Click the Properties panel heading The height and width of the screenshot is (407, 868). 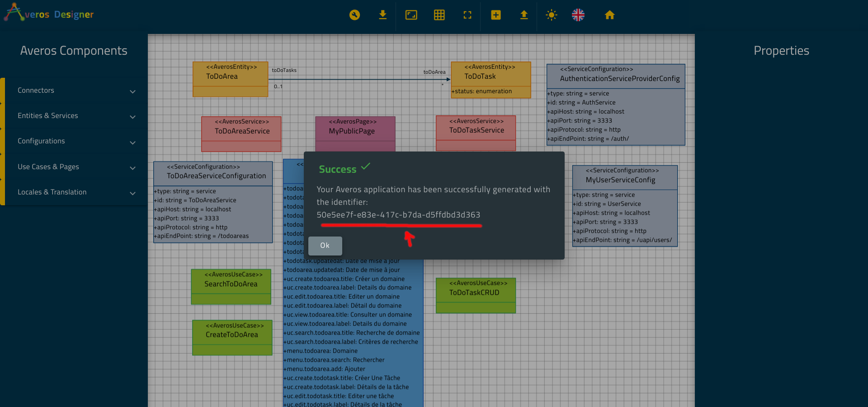[781, 51]
